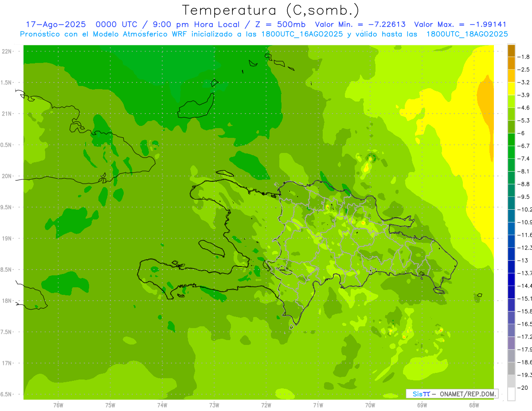Click the "68W" longitude label

474,405
